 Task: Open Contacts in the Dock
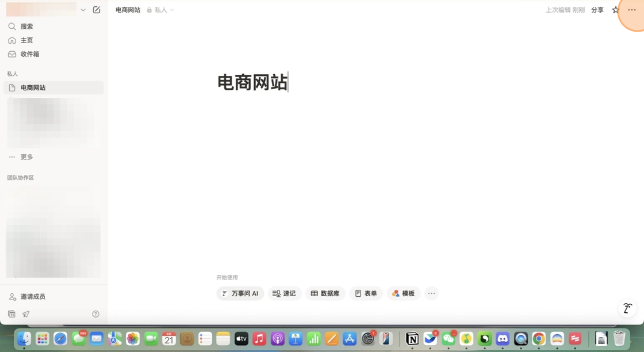(x=187, y=338)
